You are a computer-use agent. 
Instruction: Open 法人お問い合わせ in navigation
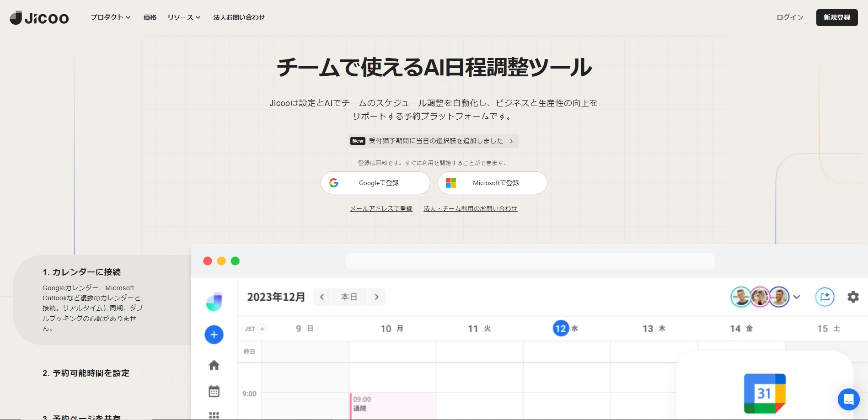tap(239, 17)
